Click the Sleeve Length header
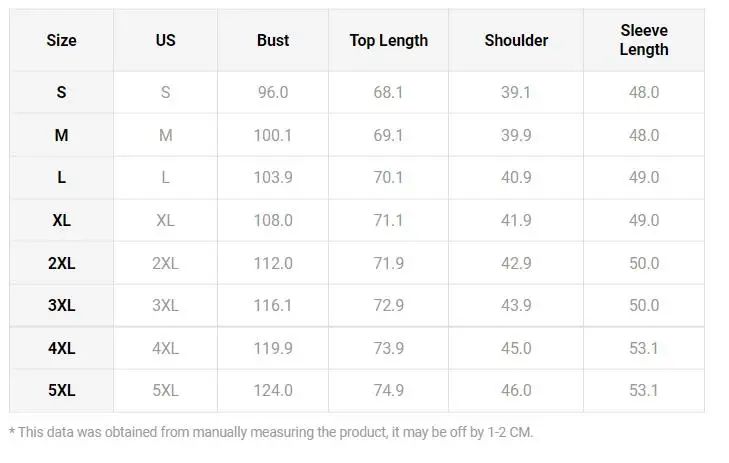This screenshot has width=729, height=463. [x=643, y=41]
